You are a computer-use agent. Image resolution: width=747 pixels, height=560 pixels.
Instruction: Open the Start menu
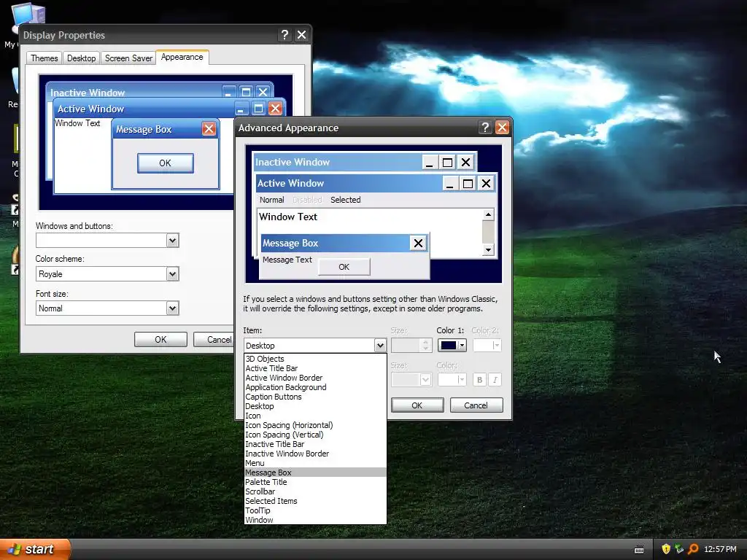click(x=35, y=549)
